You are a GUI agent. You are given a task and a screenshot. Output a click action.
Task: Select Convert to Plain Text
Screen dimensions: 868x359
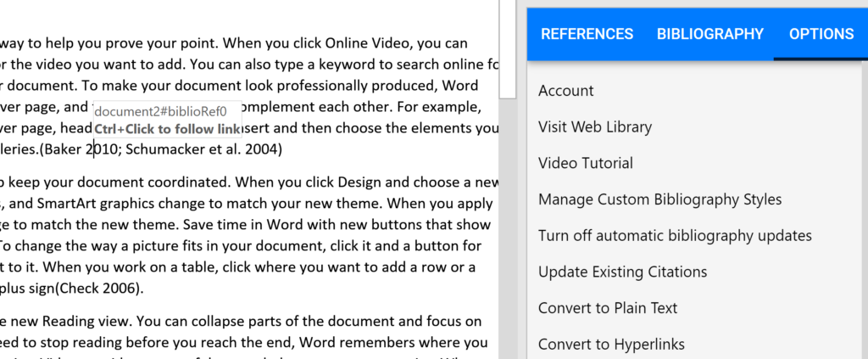click(x=607, y=308)
